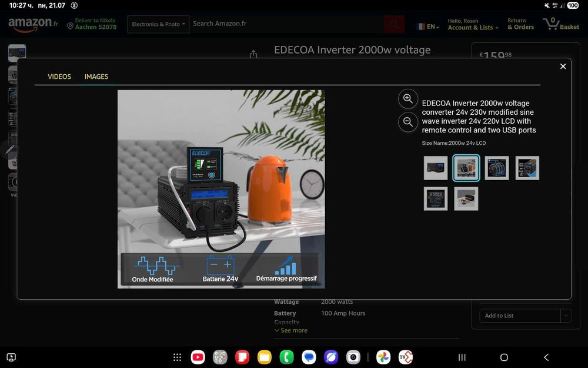Image resolution: width=588 pixels, height=368 pixels.
Task: Close the image viewer overlay
Action: (563, 67)
